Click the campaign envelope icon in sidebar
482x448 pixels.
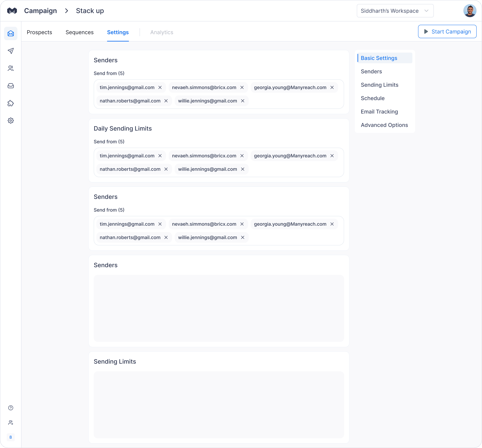pyautogui.click(x=11, y=33)
